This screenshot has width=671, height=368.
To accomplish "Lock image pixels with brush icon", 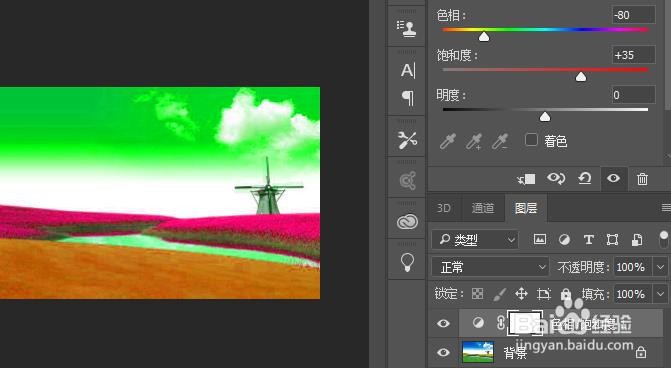I will click(x=499, y=294).
